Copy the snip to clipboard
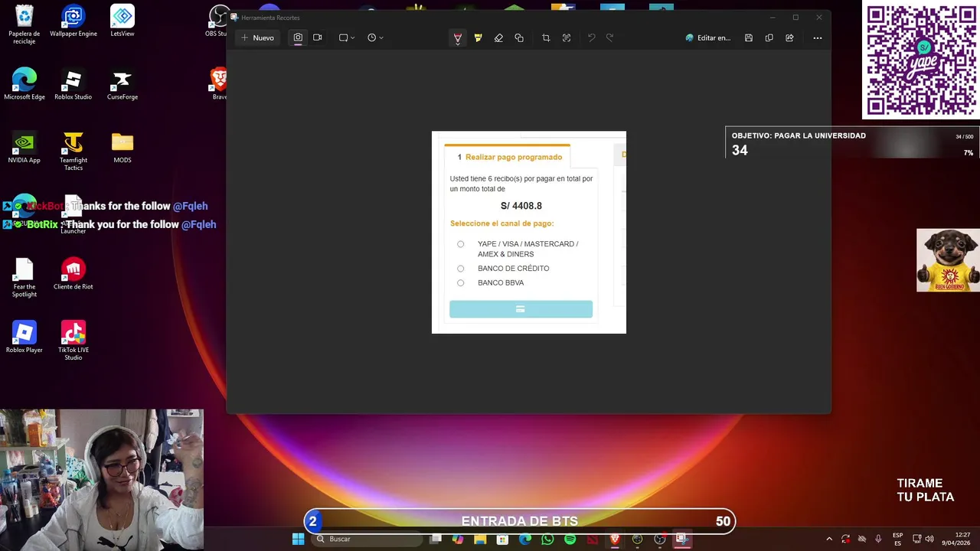 click(x=769, y=38)
